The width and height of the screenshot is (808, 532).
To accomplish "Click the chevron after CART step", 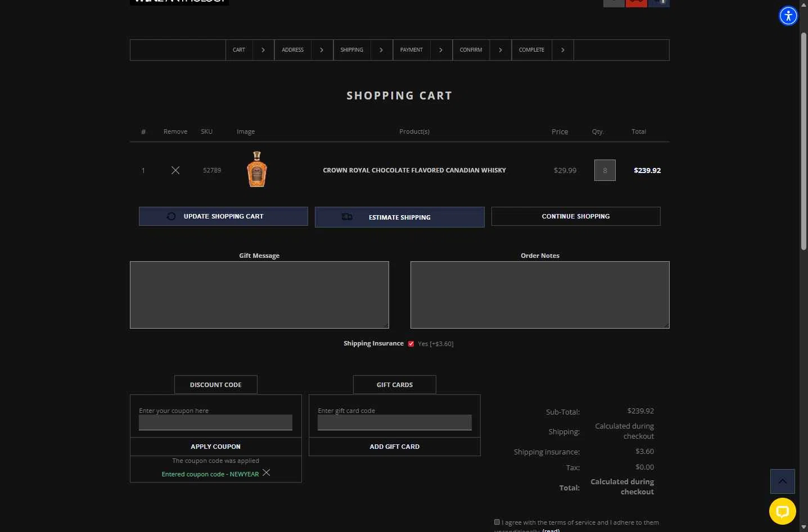I will point(263,50).
